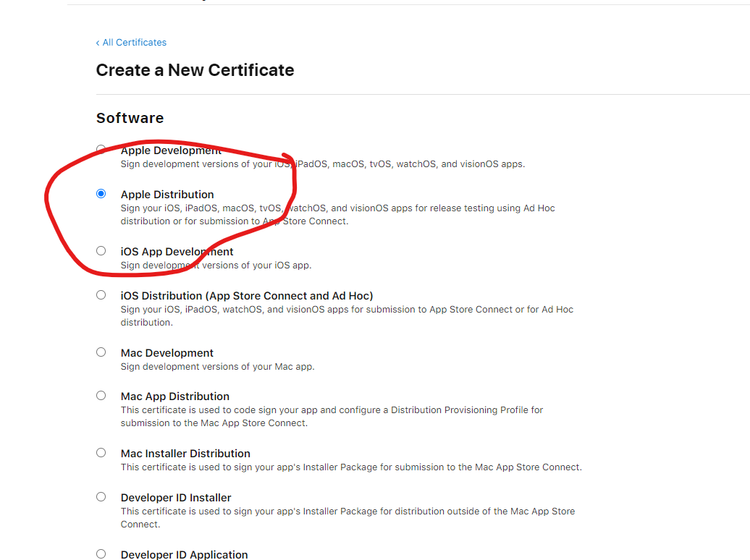This screenshot has height=560, width=750.
Task: Select the Apple Development radio button
Action: (101, 149)
